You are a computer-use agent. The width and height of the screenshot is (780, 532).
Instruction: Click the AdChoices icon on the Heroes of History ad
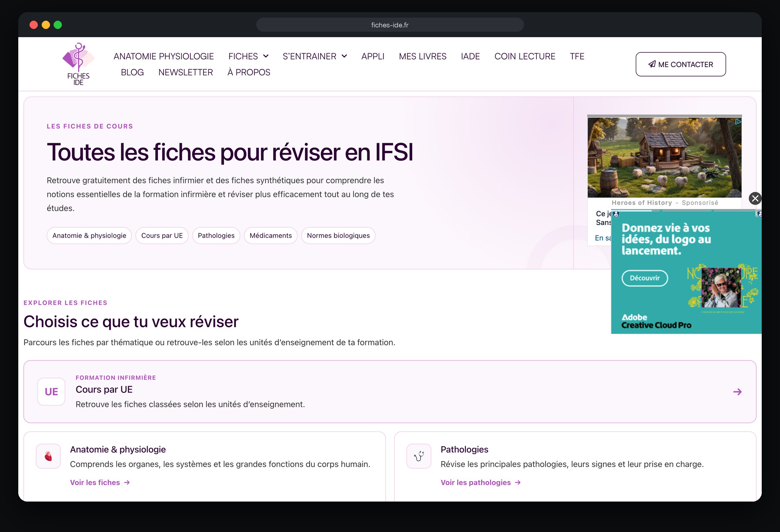pyautogui.click(x=738, y=122)
